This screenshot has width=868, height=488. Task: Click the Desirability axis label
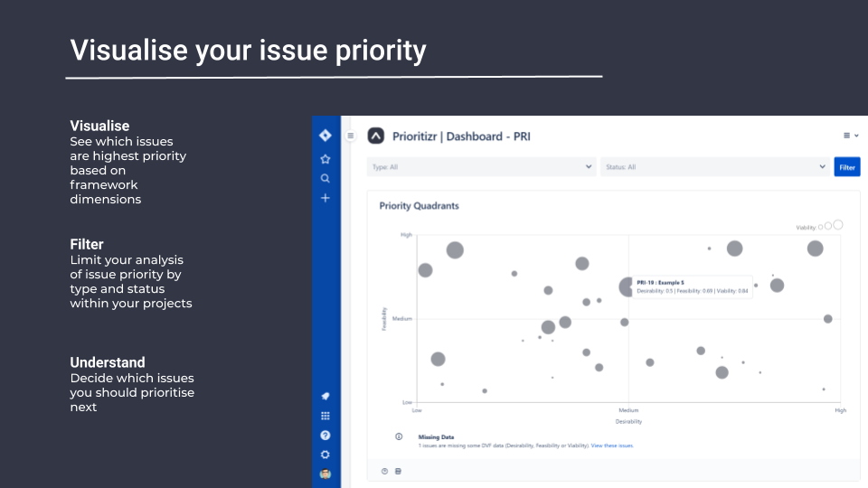pyautogui.click(x=628, y=422)
